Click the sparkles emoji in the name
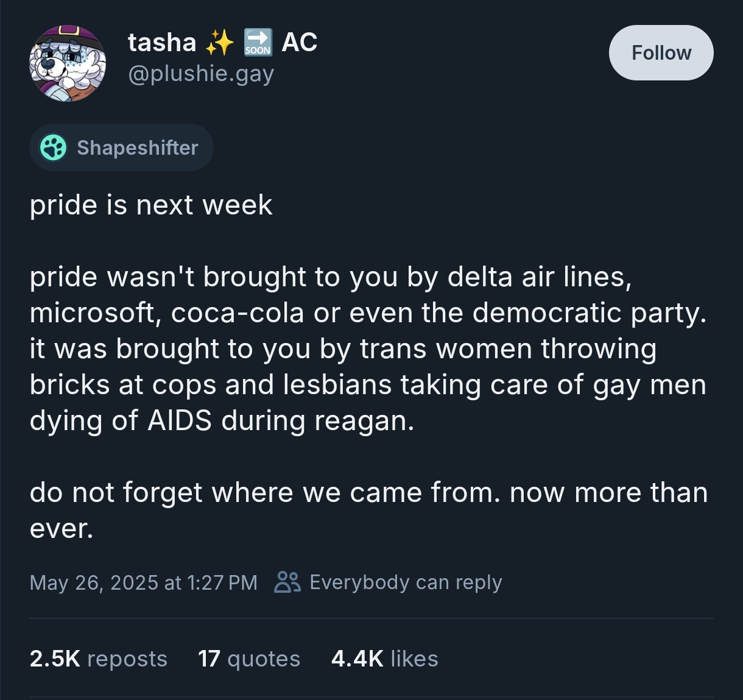 [219, 43]
